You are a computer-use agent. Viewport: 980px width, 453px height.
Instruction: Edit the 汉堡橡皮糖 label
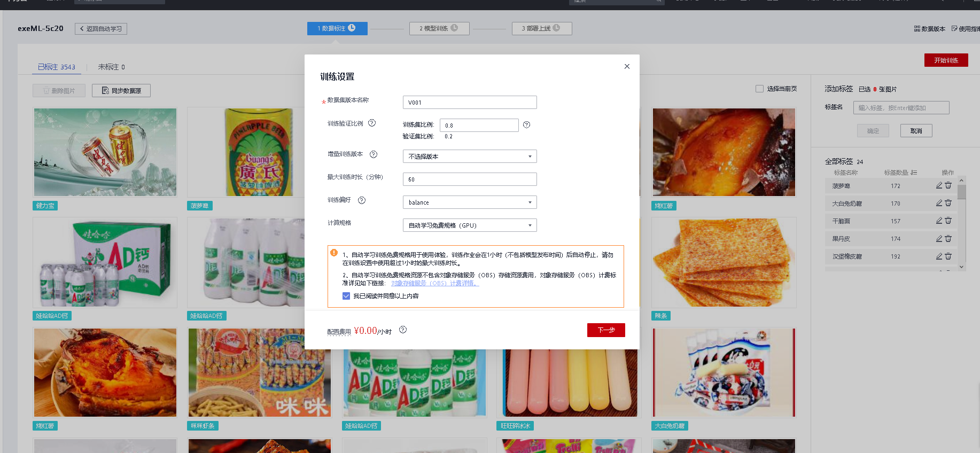[939, 256]
